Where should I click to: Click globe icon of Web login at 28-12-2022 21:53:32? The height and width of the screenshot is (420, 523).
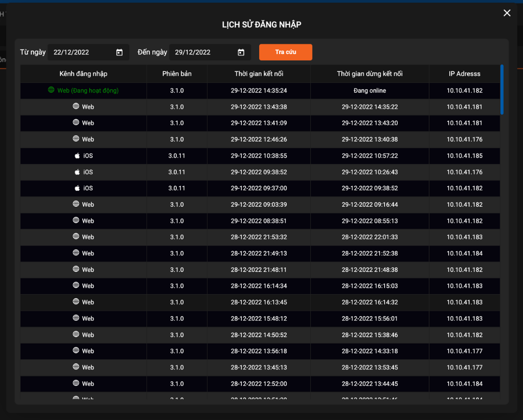(x=76, y=237)
